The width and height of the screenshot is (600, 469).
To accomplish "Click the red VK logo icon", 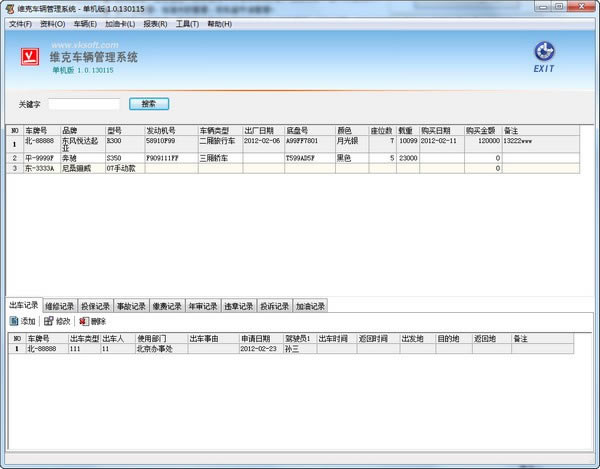I will point(28,56).
